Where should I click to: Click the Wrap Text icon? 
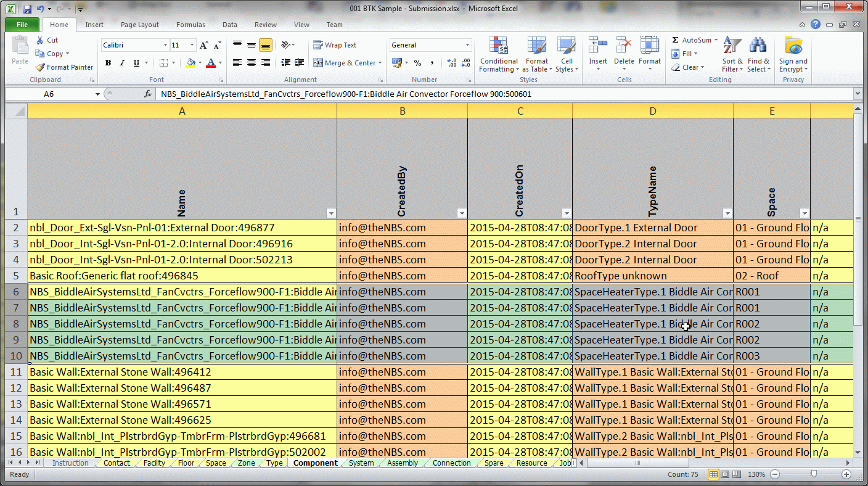click(338, 44)
